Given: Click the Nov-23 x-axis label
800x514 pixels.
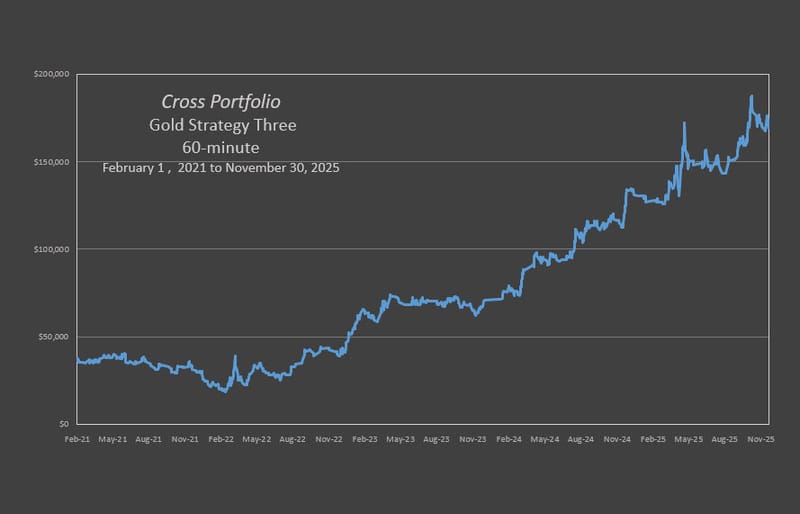Looking at the screenshot, I should 472,439.
